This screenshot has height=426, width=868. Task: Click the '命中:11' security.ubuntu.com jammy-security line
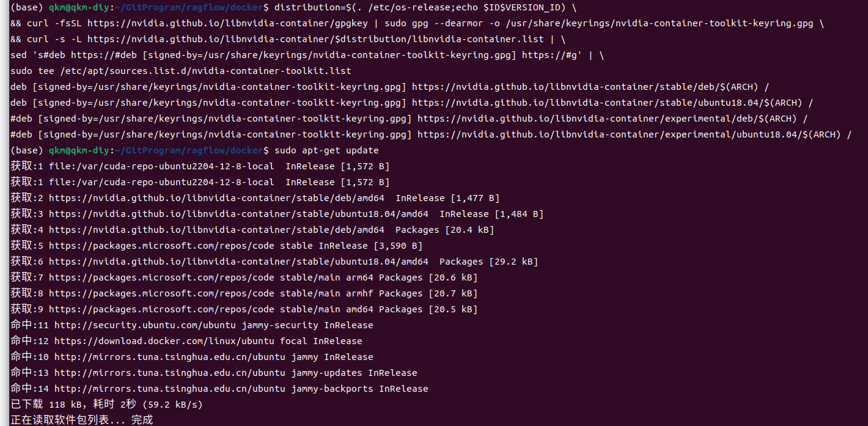[x=192, y=325]
